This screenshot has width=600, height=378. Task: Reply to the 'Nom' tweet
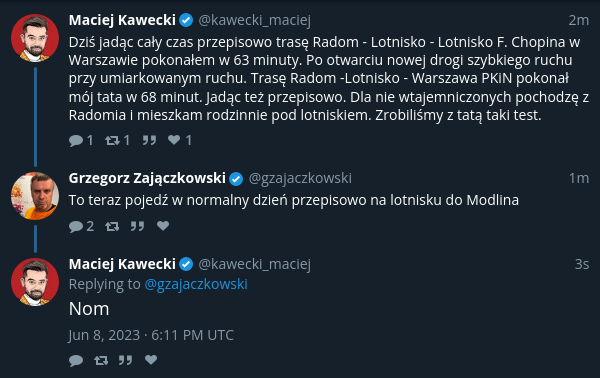pyautogui.click(x=76, y=360)
